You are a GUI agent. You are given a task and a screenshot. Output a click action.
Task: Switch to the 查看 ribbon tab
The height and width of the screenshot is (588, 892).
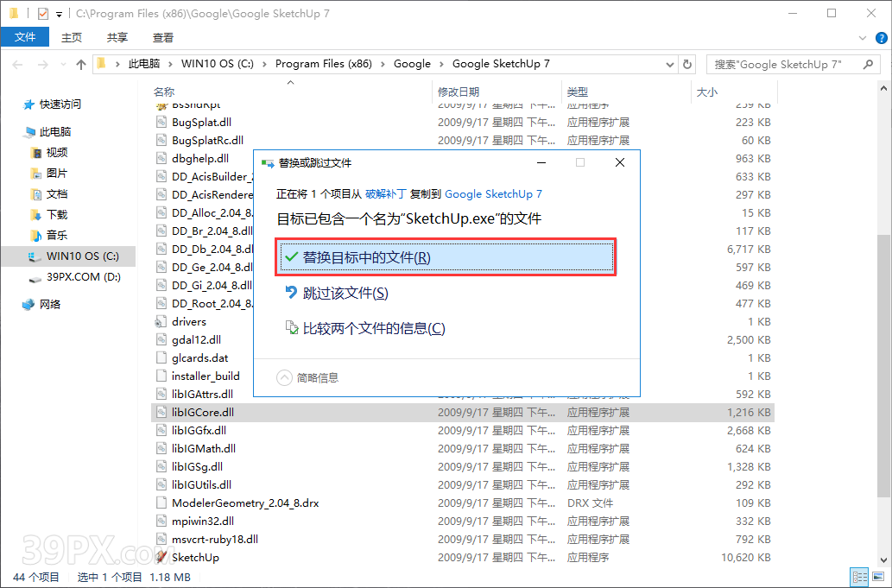[164, 37]
